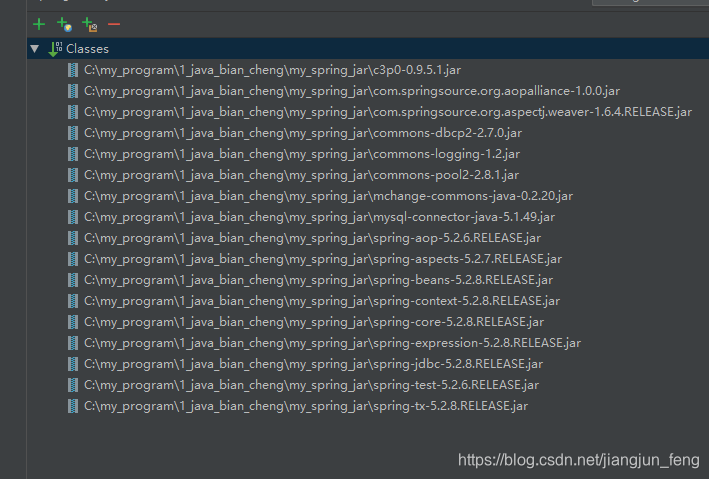The image size is (709, 479).
Task: Select the mysql-connector-java-5.1.49.jar entry
Action: [320, 217]
